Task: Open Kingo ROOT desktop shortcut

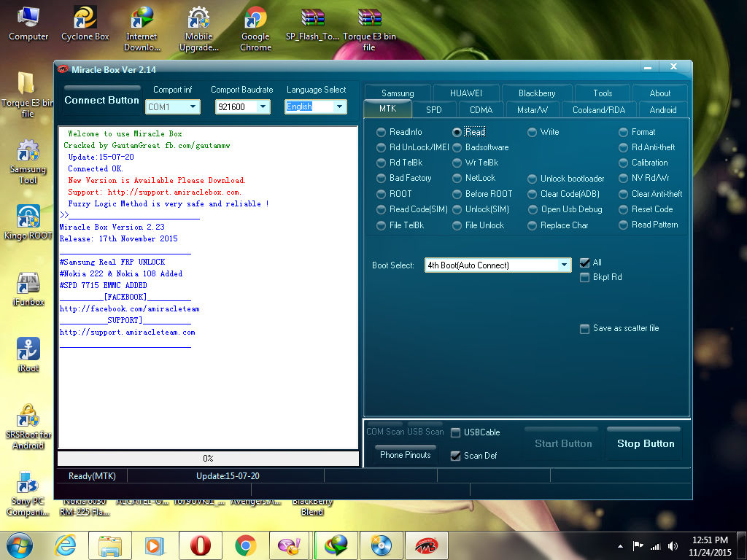Action: tap(28, 222)
